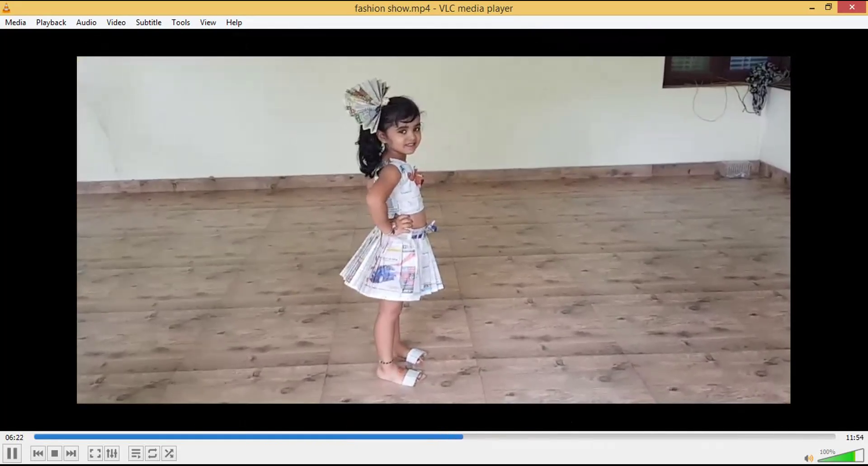Show extended settings and effects
The image size is (868, 466).
coord(112,453)
